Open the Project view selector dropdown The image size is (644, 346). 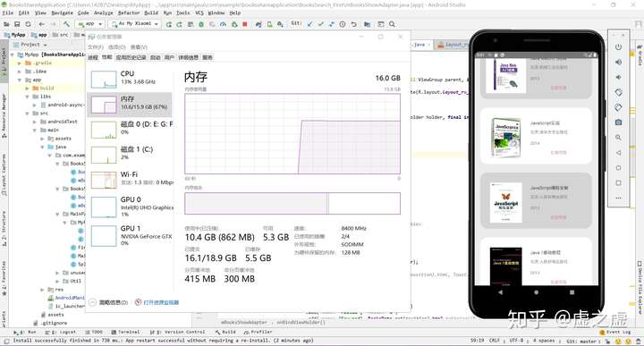pos(34,45)
